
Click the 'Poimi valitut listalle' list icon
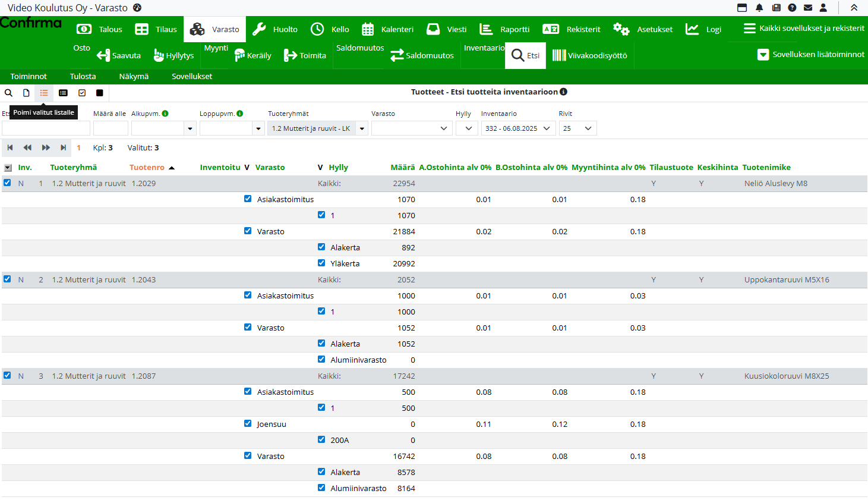click(x=44, y=93)
